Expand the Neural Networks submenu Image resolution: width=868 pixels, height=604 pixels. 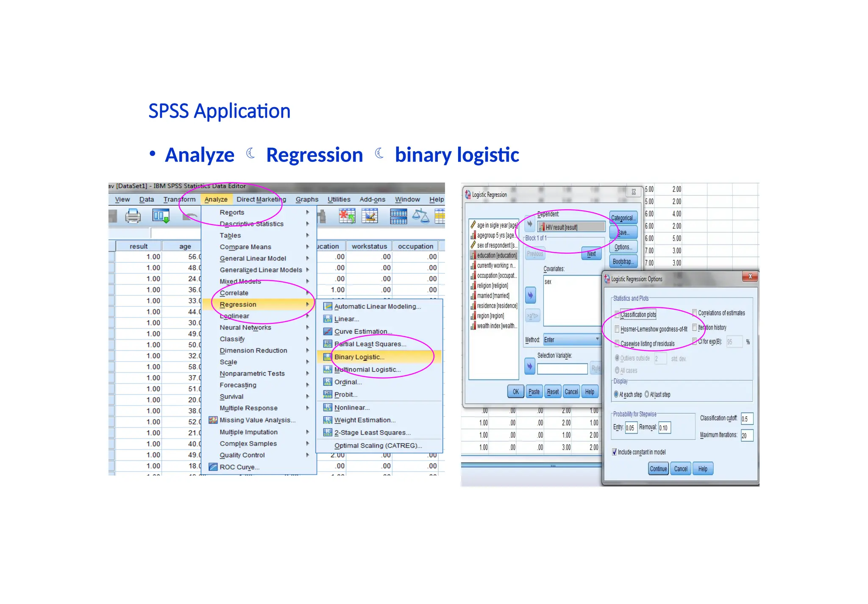tap(308, 327)
